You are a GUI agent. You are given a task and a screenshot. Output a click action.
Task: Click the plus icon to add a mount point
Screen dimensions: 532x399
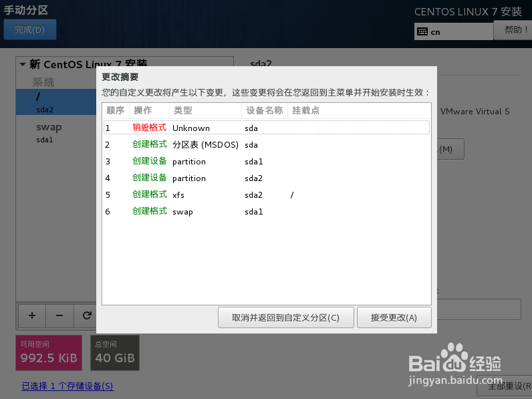(x=32, y=315)
